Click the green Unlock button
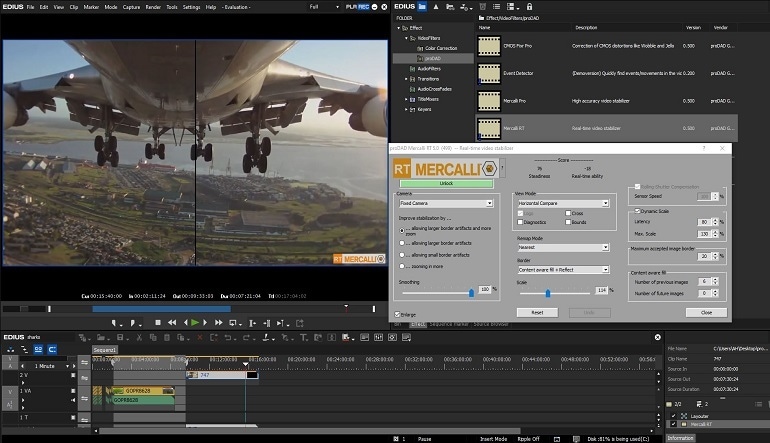 [x=446, y=183]
